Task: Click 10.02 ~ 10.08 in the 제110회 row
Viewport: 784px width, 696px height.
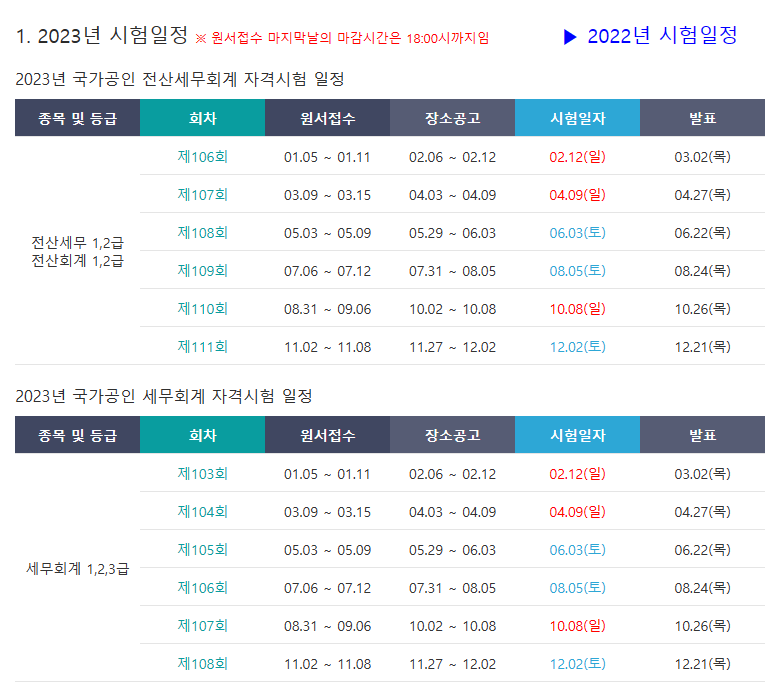Action: click(x=452, y=309)
